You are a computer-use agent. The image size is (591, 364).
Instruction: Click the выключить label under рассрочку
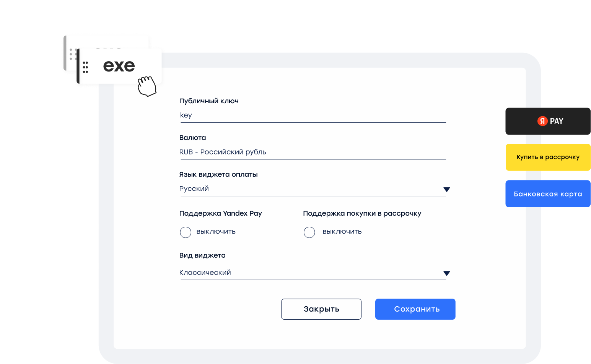click(342, 232)
